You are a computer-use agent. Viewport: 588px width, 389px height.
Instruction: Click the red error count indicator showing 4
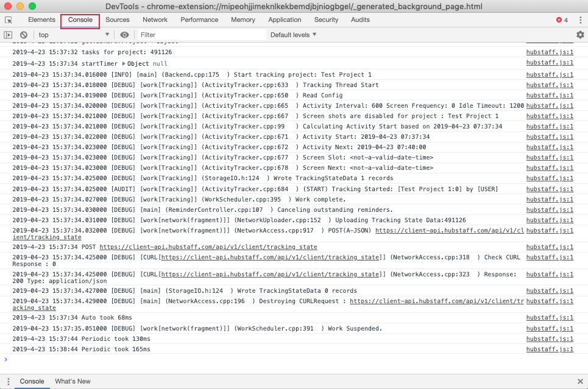(x=562, y=20)
